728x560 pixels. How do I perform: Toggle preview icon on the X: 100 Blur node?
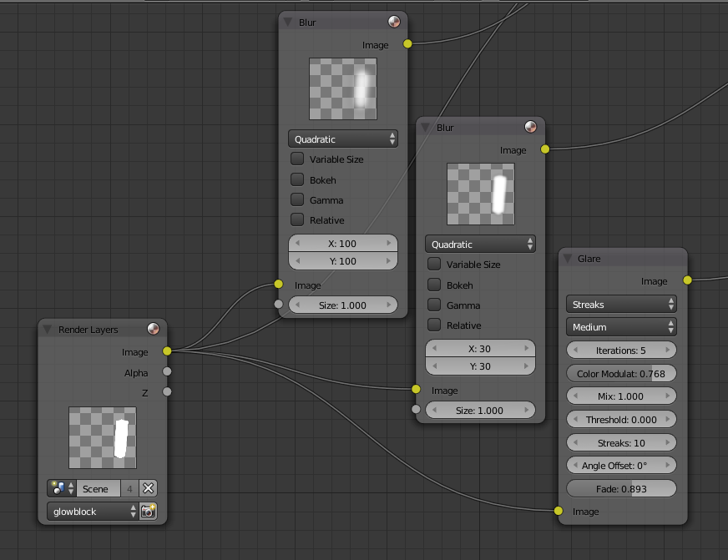[x=394, y=22]
